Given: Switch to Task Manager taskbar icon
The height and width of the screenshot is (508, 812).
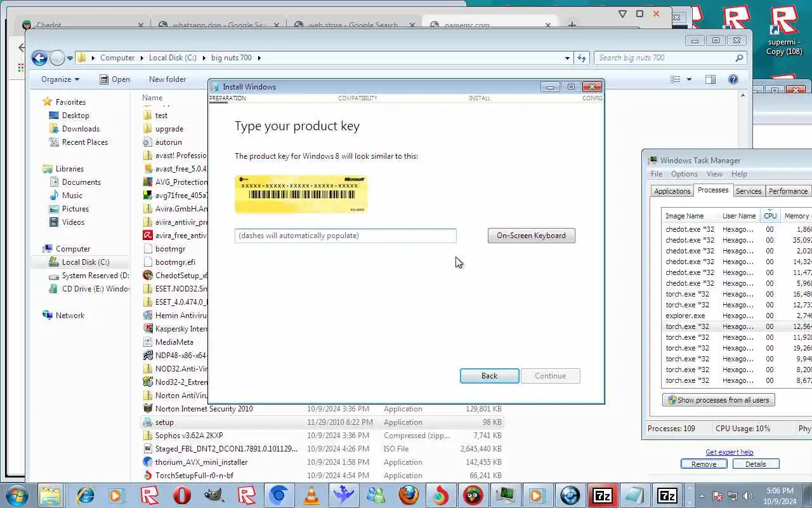Looking at the screenshot, I should (x=506, y=495).
